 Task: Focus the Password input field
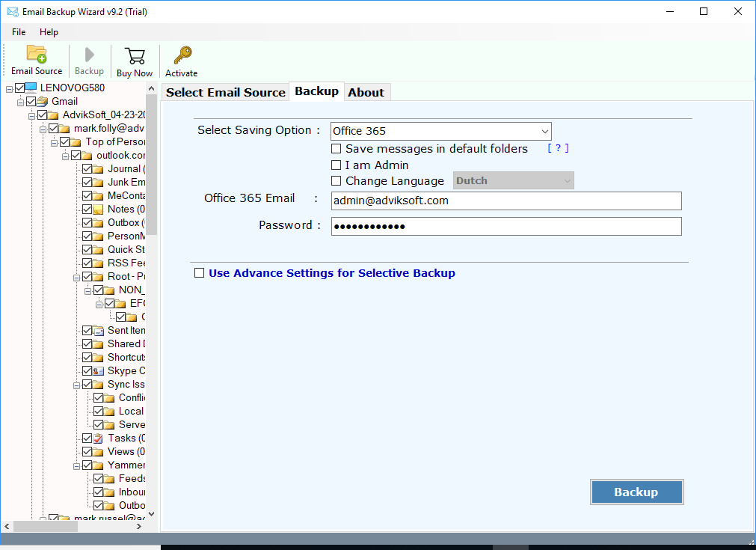[506, 226]
